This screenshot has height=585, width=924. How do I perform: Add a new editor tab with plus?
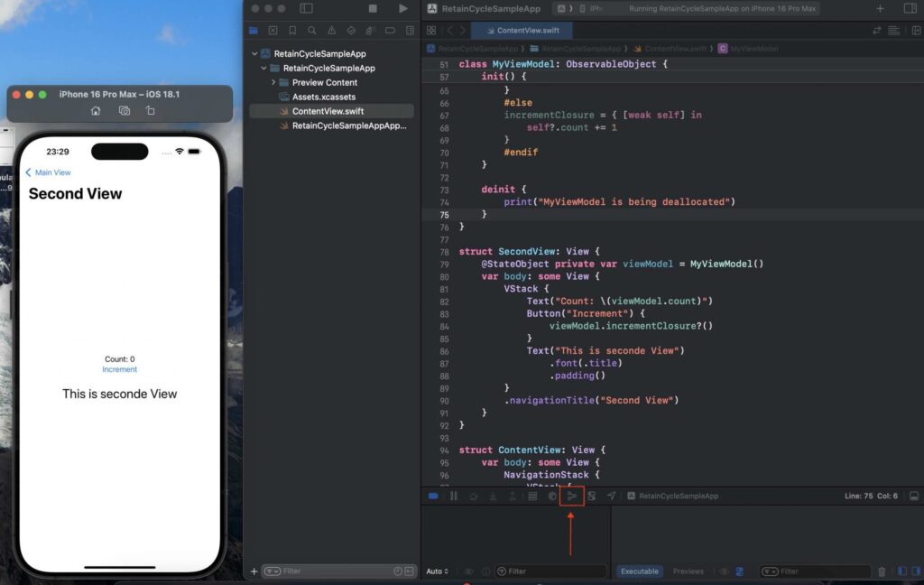click(x=880, y=8)
